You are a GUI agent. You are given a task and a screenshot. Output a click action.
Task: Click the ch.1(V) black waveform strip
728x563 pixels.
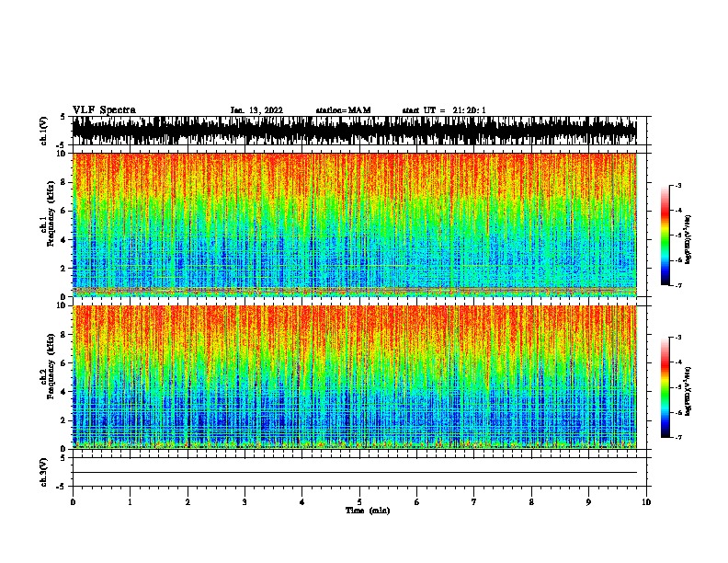pos(354,131)
